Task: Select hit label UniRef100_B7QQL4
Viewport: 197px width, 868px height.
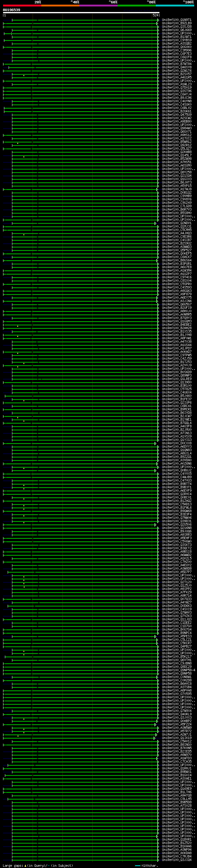Action: (177, 423)
